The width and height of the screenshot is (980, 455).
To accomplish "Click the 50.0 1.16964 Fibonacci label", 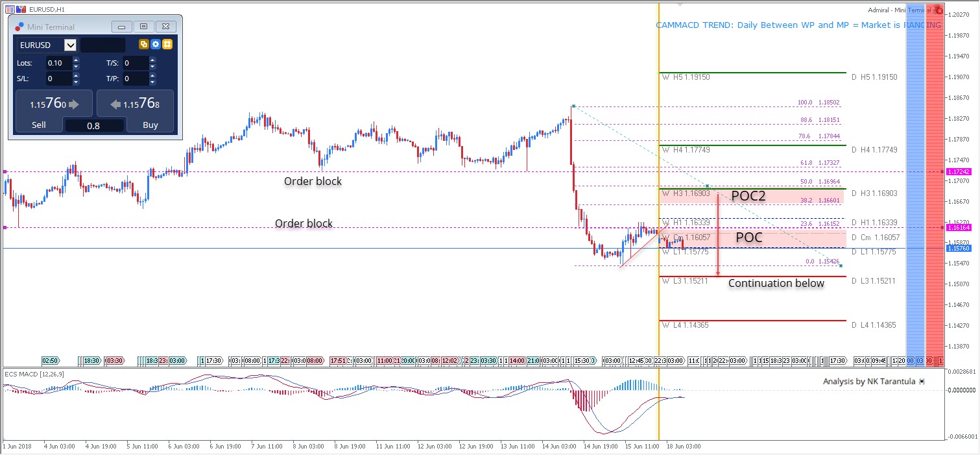I will (820, 182).
